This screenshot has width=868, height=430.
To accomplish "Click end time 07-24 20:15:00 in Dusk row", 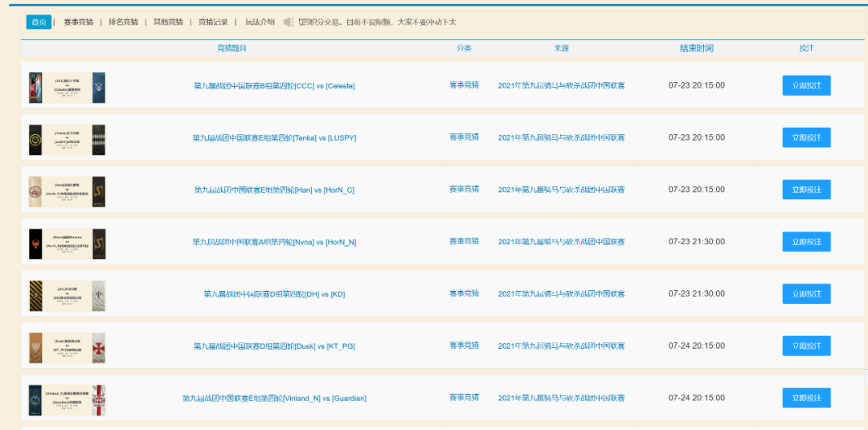I will 696,346.
